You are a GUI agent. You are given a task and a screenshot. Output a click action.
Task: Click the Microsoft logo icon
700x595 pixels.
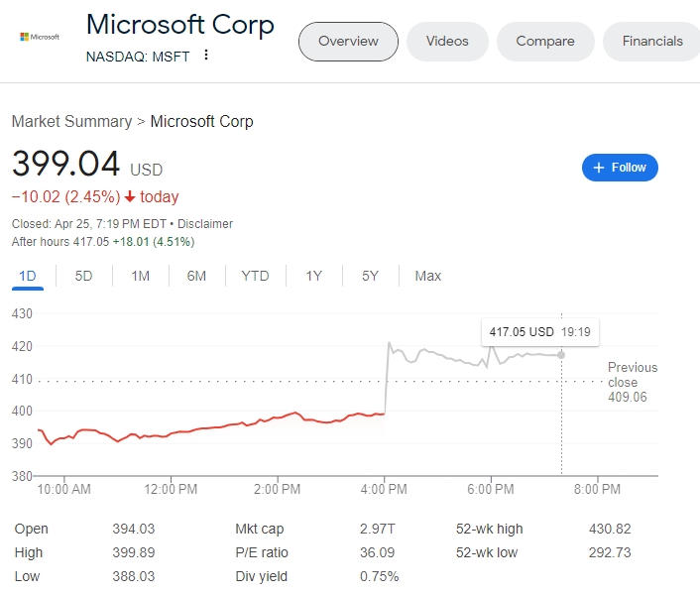pos(40,37)
